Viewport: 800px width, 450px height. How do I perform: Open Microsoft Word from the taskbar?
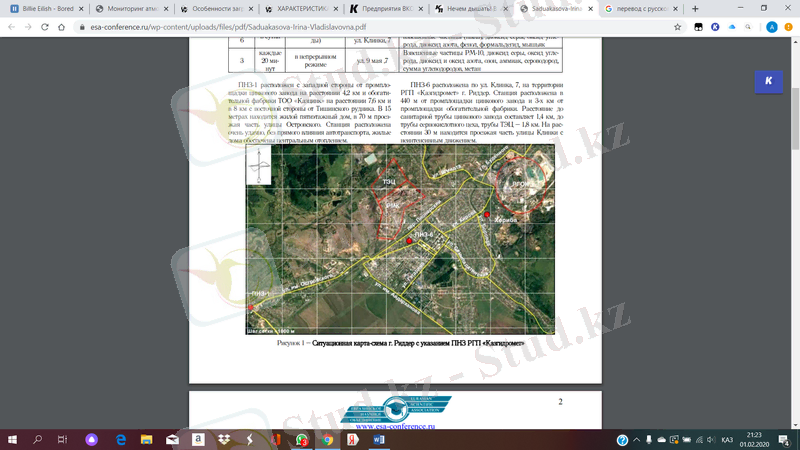pyautogui.click(x=379, y=439)
